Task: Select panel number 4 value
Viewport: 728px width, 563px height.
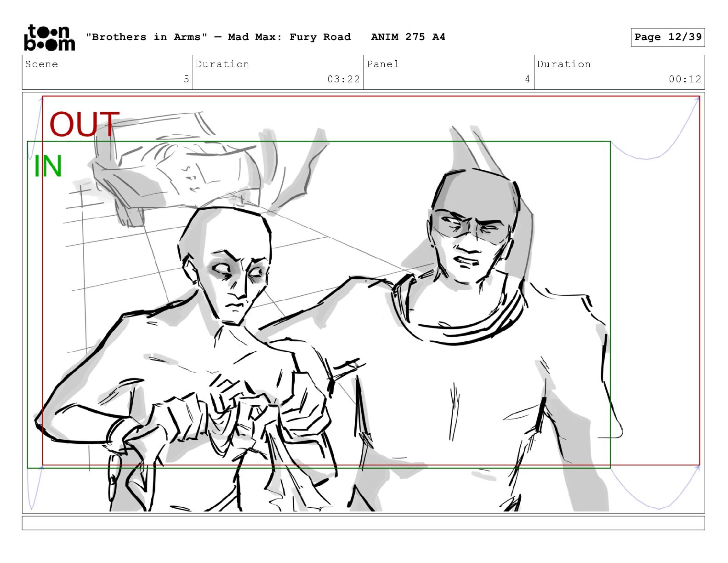Action: 528,79
